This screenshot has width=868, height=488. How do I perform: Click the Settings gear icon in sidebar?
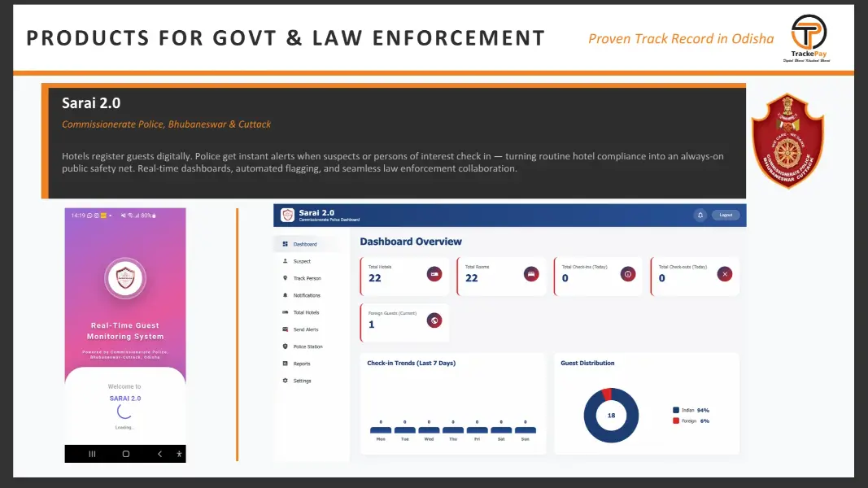point(285,381)
